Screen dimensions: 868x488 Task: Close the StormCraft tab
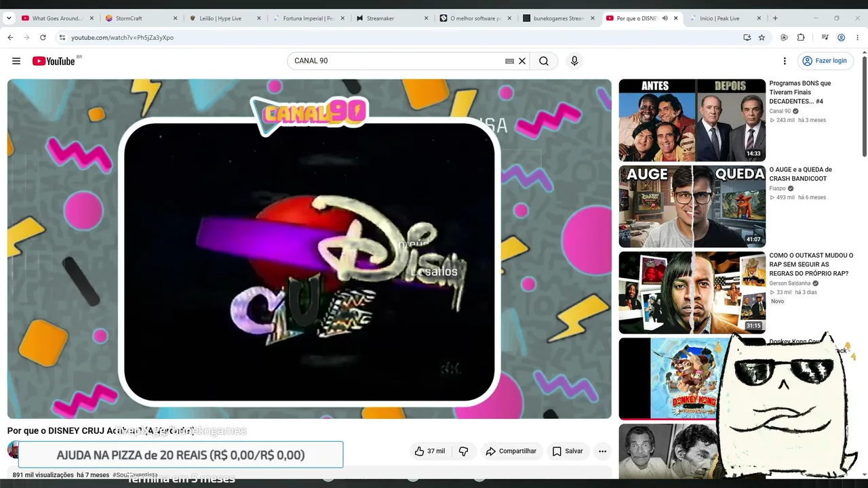tap(175, 18)
